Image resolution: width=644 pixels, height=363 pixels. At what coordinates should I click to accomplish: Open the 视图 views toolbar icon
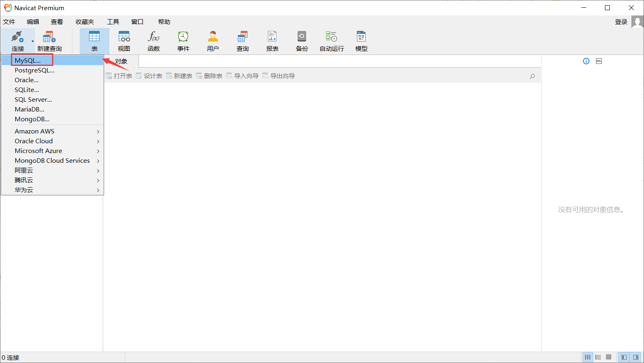(124, 37)
